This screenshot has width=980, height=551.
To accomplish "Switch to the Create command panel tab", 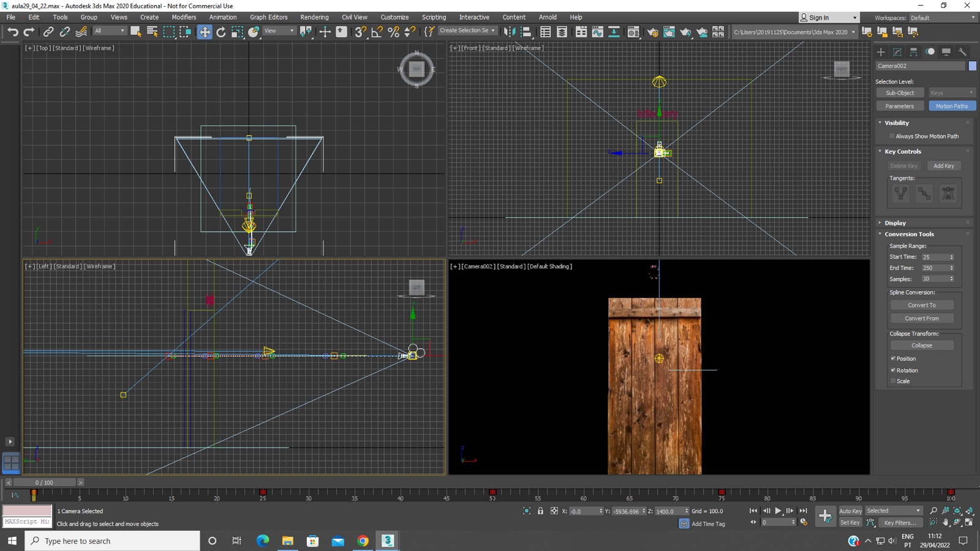I will pos(881,52).
